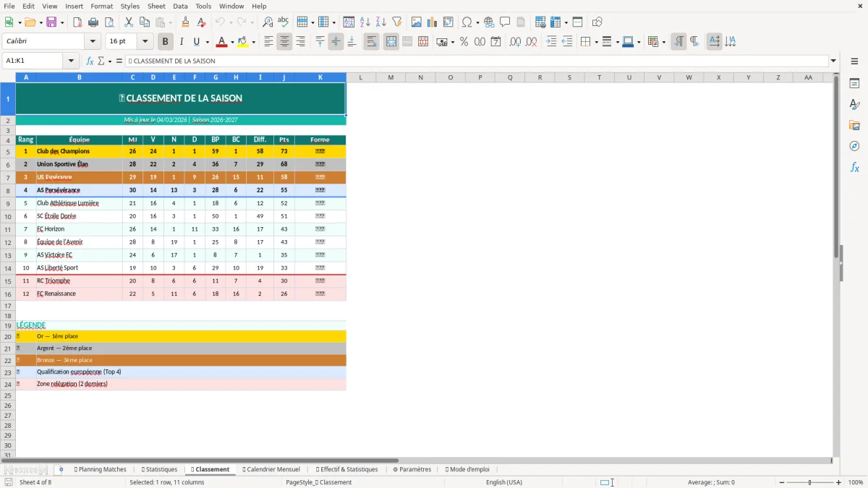This screenshot has height=488, width=868.
Task: Toggle Left-To-Right text direction
Action: pos(678,42)
